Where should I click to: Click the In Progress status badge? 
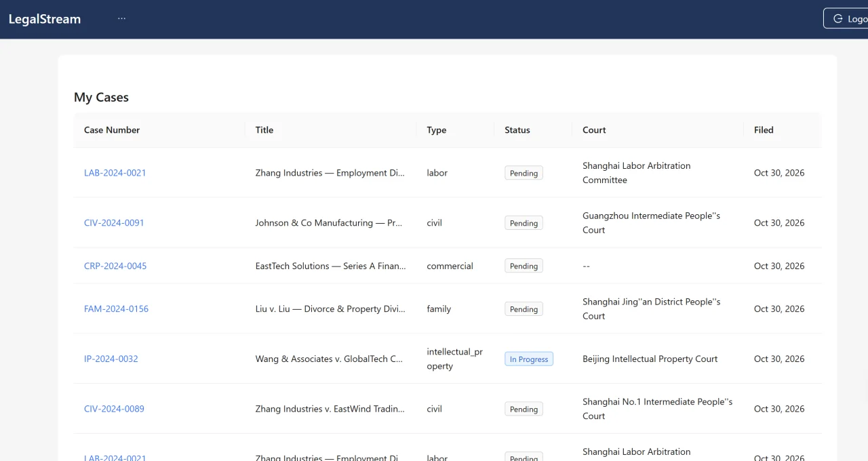tap(529, 359)
